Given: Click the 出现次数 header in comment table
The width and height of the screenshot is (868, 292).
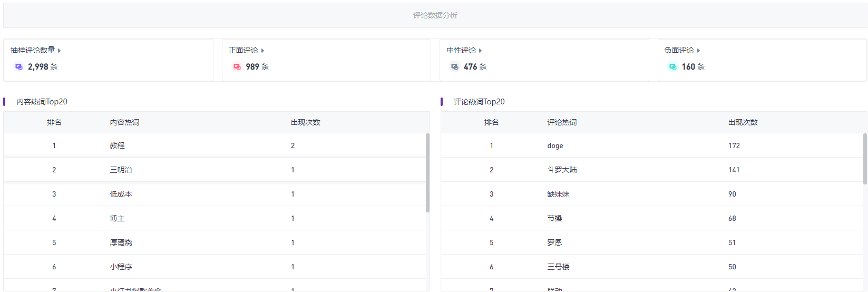Looking at the screenshot, I should [x=743, y=122].
